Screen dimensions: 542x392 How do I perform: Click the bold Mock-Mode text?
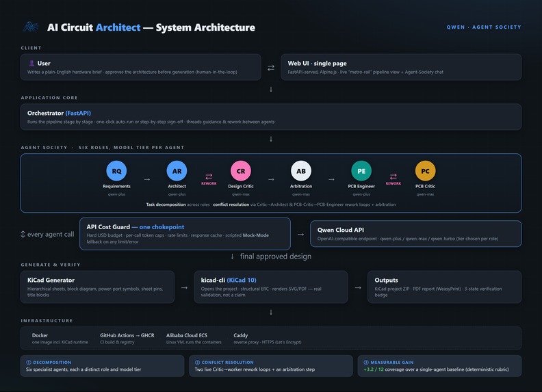(x=255, y=235)
